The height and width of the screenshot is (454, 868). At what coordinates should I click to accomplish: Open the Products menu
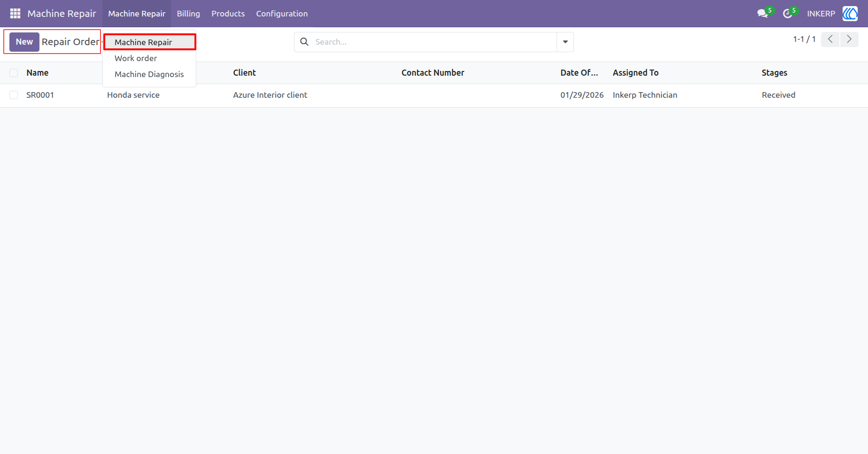[x=228, y=14]
